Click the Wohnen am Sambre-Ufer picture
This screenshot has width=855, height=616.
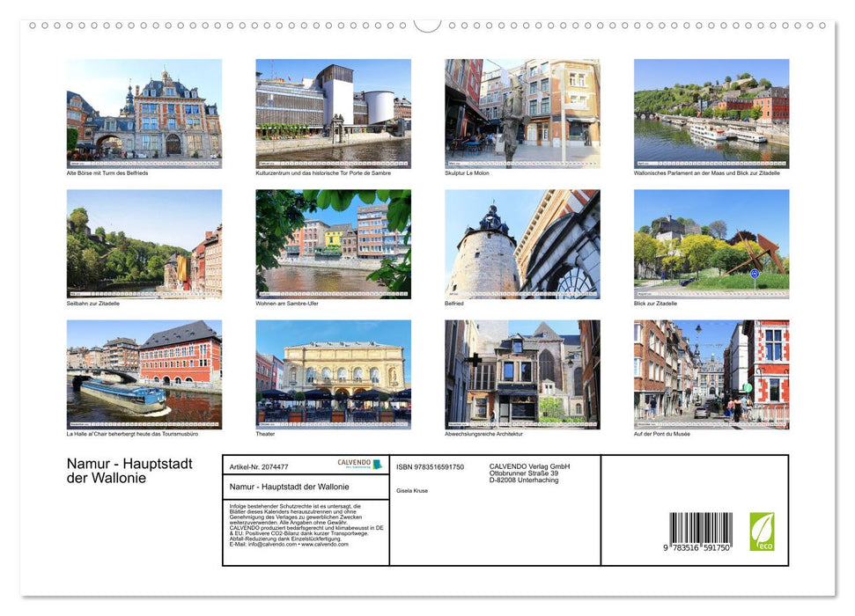[x=332, y=245]
